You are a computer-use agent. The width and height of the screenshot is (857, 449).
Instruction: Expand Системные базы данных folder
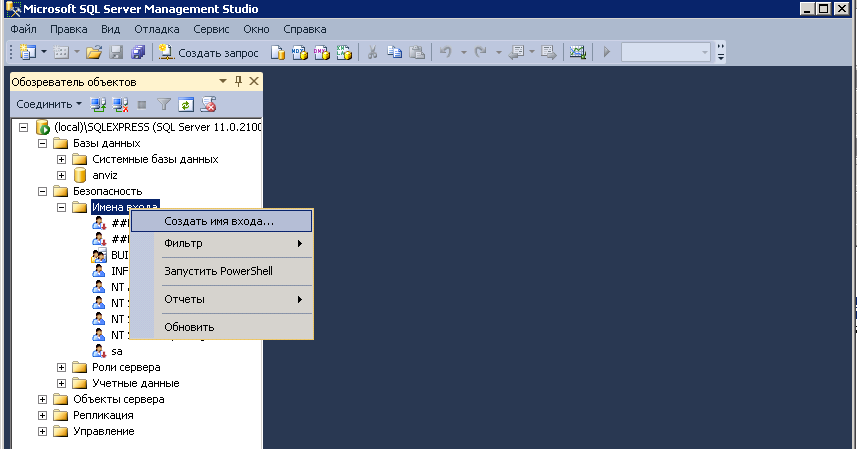[x=62, y=159]
